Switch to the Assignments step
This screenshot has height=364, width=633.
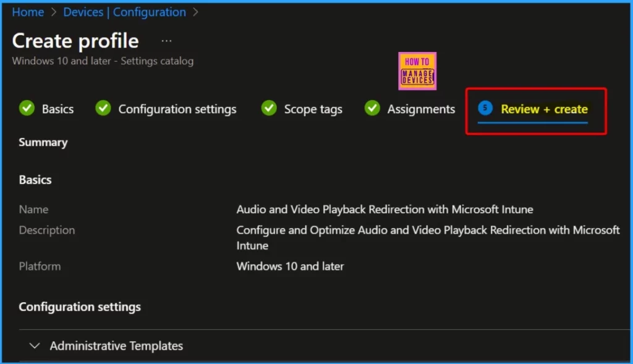coord(421,109)
